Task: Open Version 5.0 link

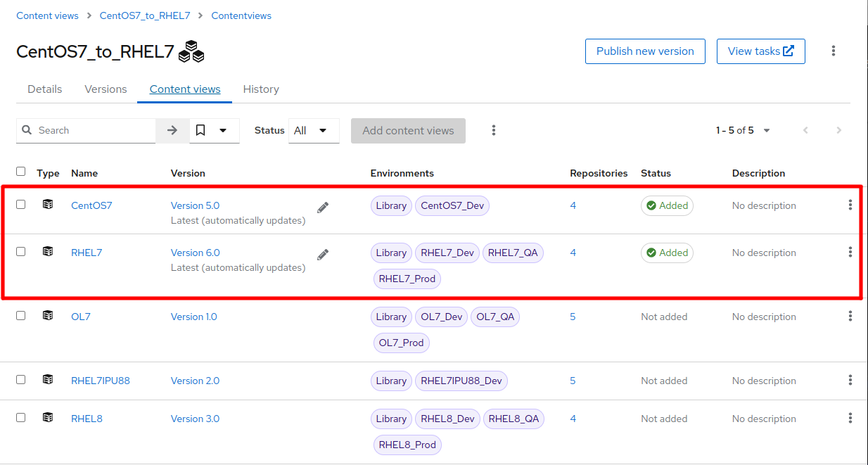Action: coord(195,205)
